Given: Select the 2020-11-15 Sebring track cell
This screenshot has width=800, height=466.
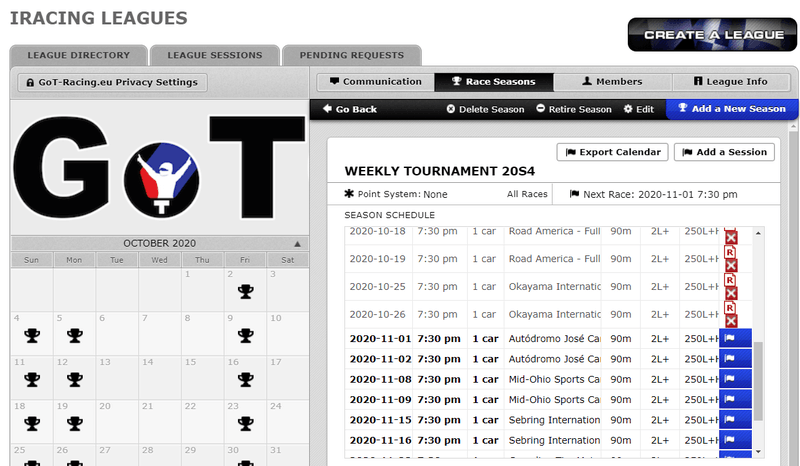Looking at the screenshot, I should (554, 420).
